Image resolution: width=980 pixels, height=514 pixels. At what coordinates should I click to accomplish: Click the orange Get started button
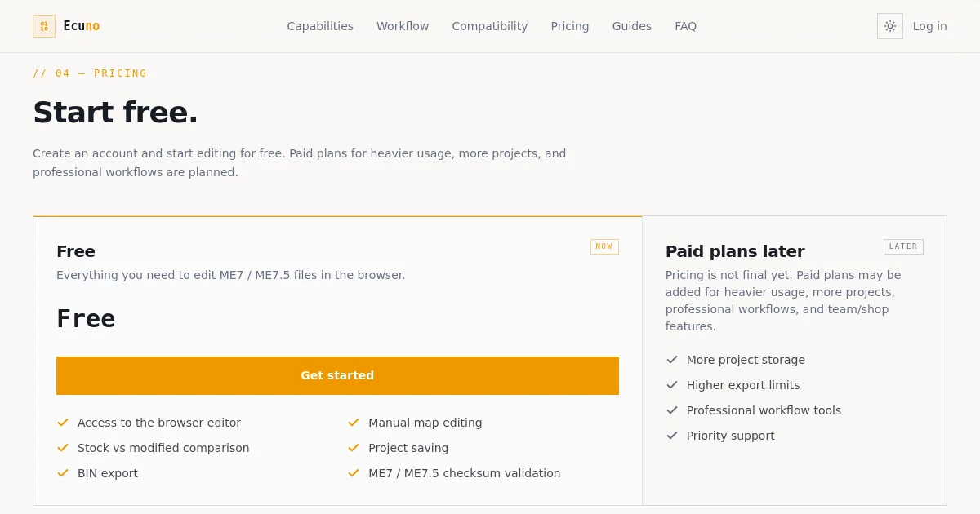point(337,375)
